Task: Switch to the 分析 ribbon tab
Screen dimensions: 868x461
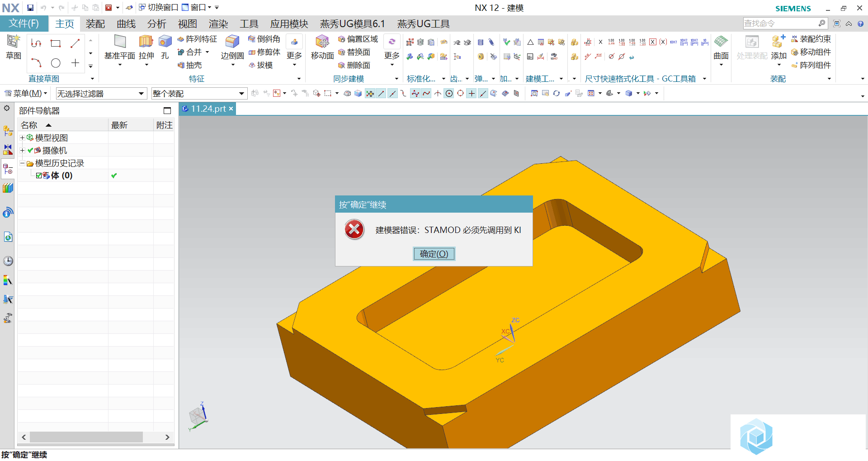Action: [x=157, y=24]
